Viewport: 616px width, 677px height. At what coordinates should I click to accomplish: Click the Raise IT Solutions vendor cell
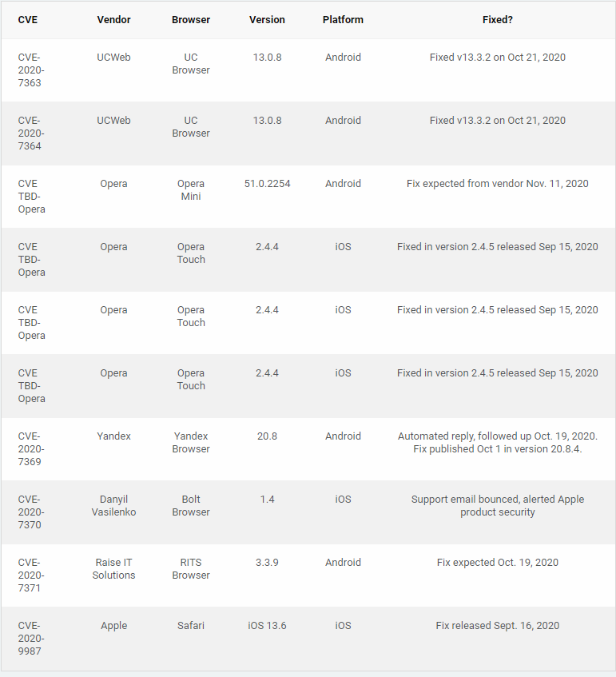pyautogui.click(x=113, y=568)
